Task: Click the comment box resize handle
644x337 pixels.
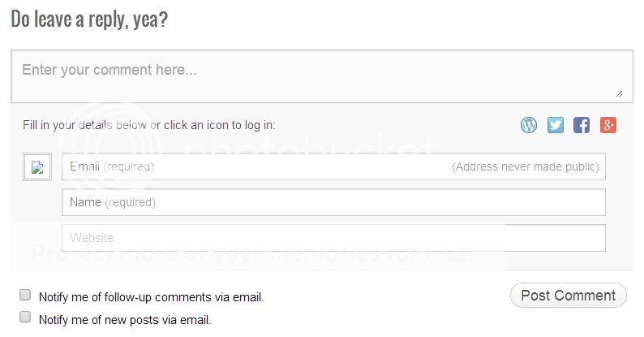Action: (620, 93)
